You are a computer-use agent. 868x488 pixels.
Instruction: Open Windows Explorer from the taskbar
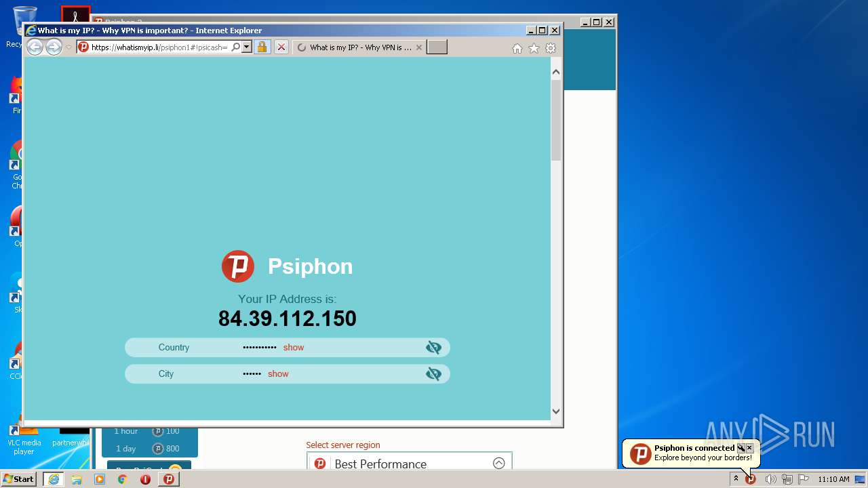point(77,479)
